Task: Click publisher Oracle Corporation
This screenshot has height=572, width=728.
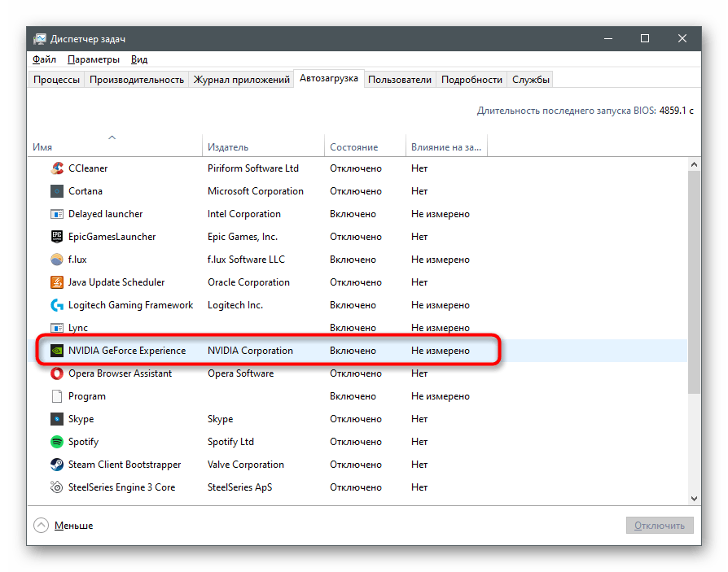Action: 248,282
